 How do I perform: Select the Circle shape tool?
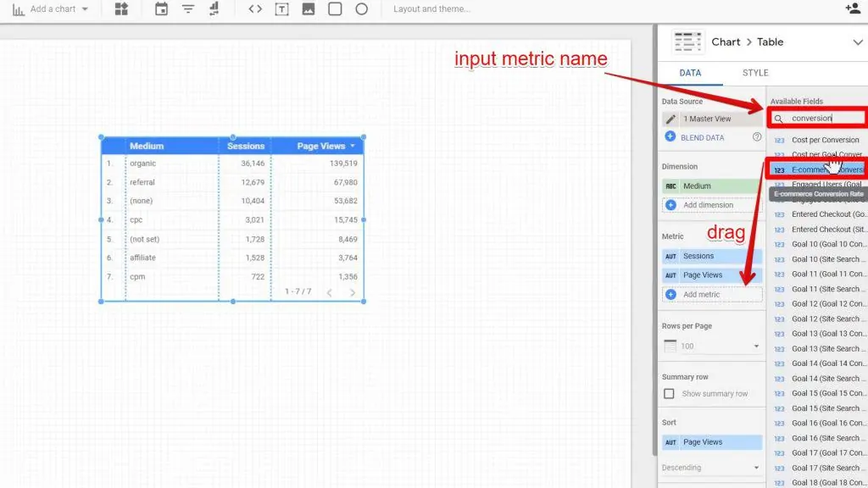point(362,9)
